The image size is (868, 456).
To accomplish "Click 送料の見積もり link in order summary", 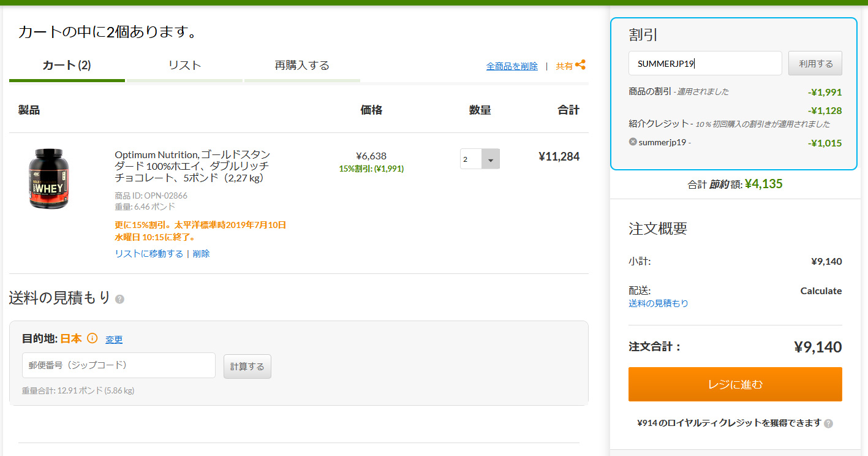I will tap(659, 303).
